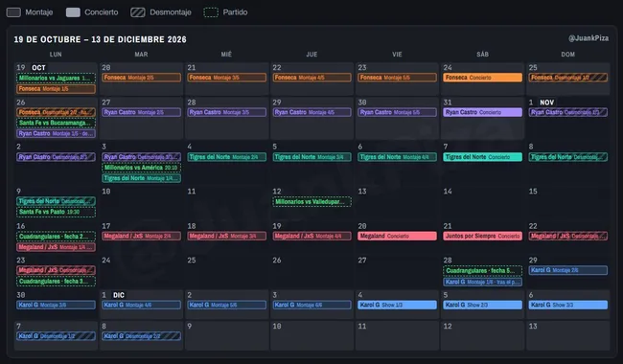Open the Fonseca Montaje 4/5 event
Screen dimensions: 623x364
point(312,78)
